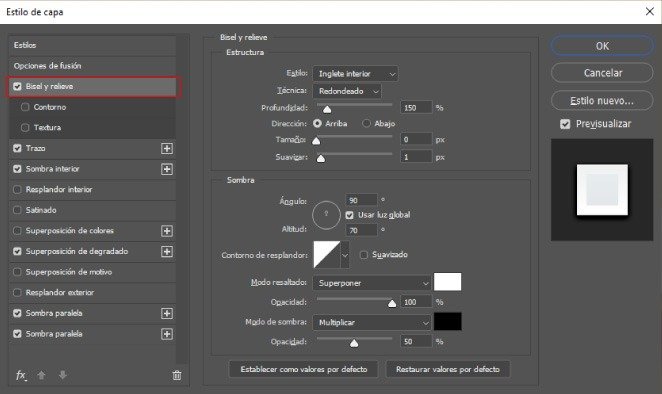Click Restaurar valores por defecto

click(448, 370)
